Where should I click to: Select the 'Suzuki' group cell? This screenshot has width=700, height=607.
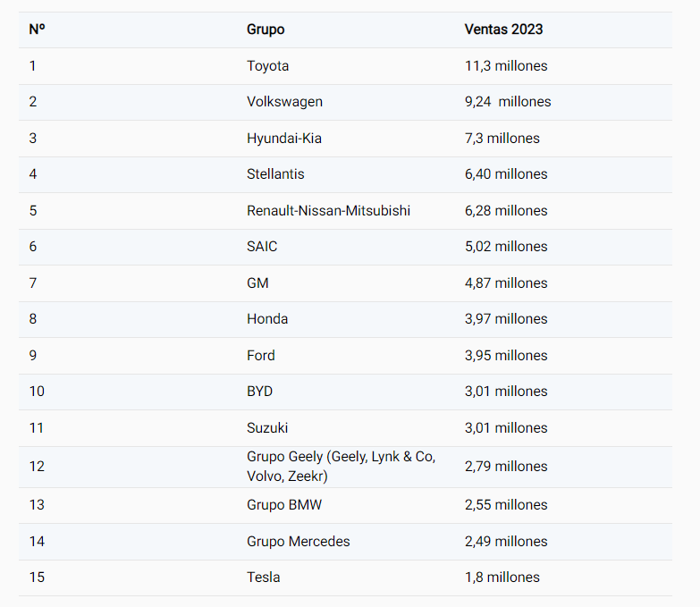(267, 427)
